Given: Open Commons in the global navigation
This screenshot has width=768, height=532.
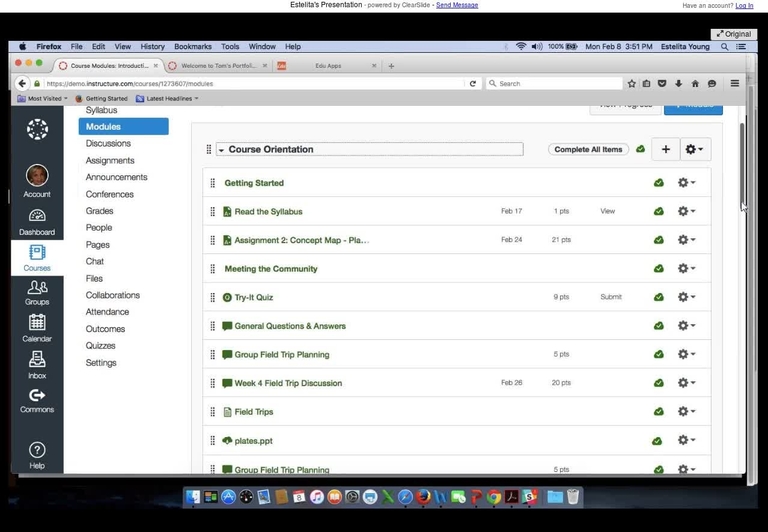Looking at the screenshot, I should coord(37,401).
